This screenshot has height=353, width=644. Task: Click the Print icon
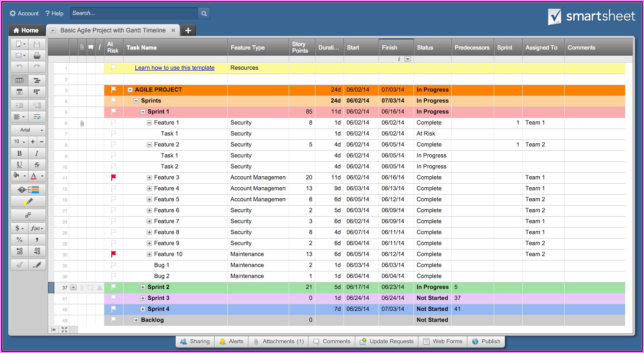coord(37,56)
